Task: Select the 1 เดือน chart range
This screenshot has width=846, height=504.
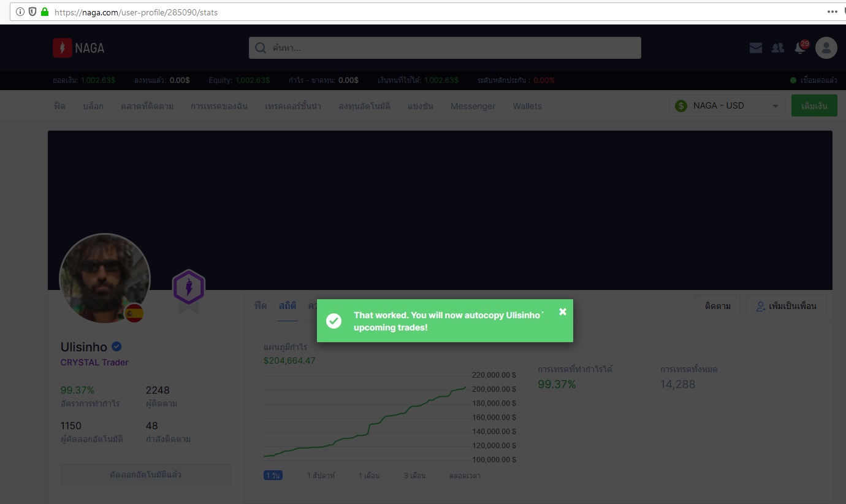Action: [x=370, y=475]
